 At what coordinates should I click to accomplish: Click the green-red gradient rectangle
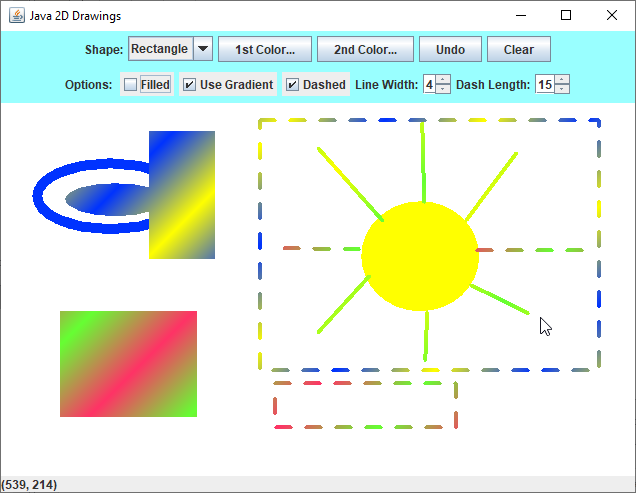[129, 364]
